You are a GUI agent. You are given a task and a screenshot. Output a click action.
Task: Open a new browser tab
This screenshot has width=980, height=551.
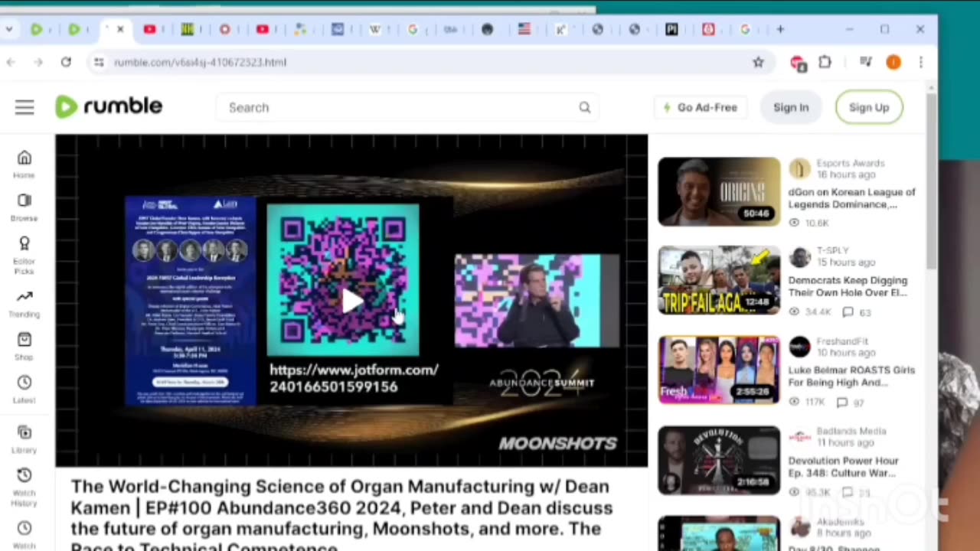pos(780,29)
